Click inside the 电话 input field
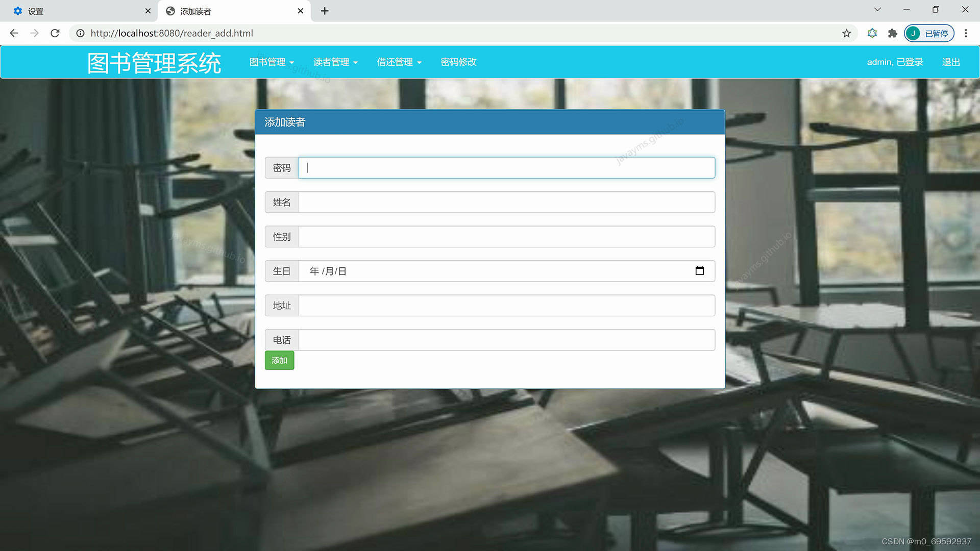The image size is (980, 551). click(506, 340)
